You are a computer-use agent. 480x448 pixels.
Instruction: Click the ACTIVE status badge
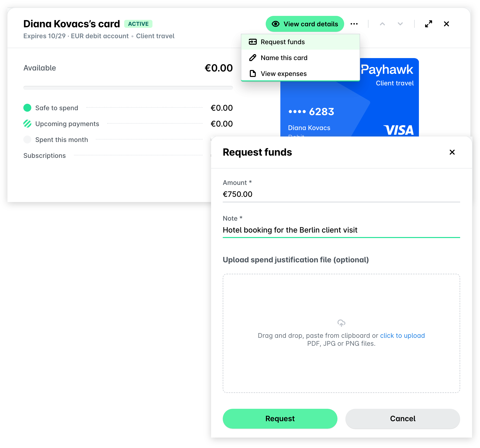(x=138, y=24)
